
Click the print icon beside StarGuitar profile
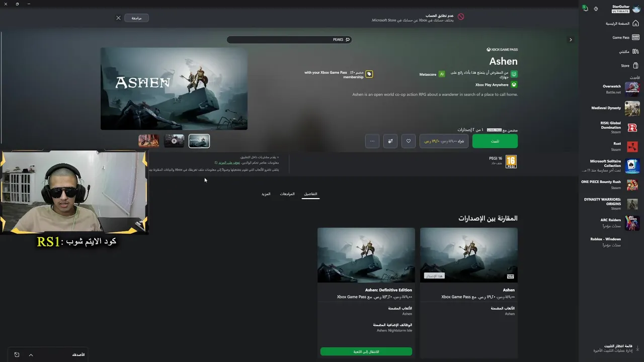[596, 9]
